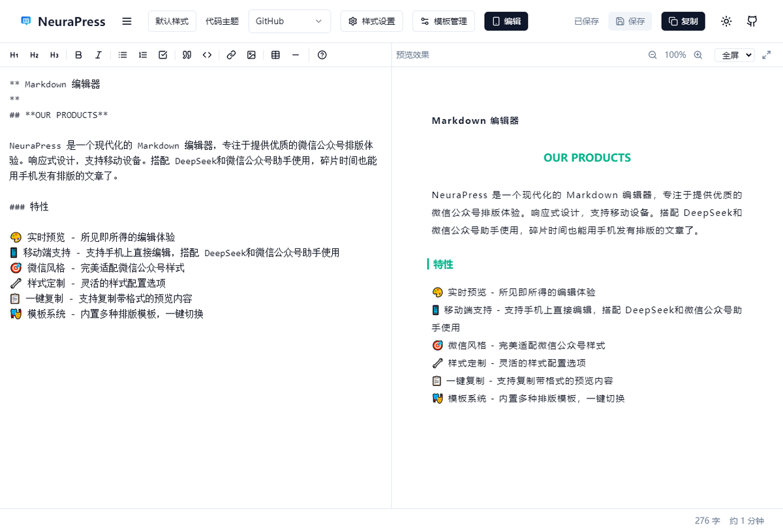Viewport: 783px width, 532px height.
Task: Click the 'Markdown 编辑器' title in preview
Action: 475,121
